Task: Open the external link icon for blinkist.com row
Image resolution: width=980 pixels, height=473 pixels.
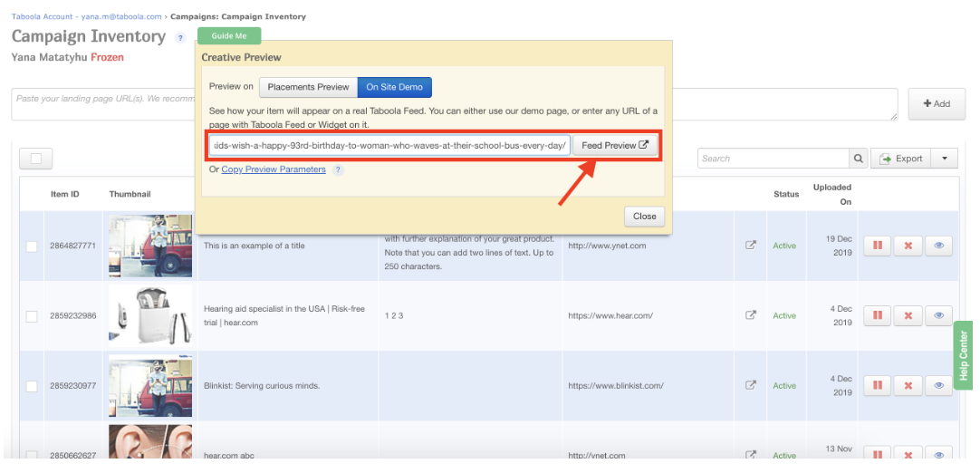Action: tap(751, 386)
